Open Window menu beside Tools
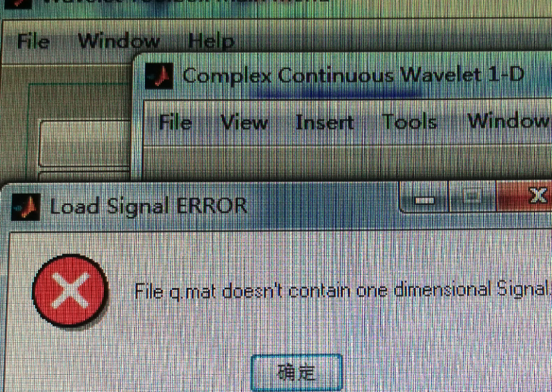Image resolution: width=552 pixels, height=392 pixels. [508, 121]
